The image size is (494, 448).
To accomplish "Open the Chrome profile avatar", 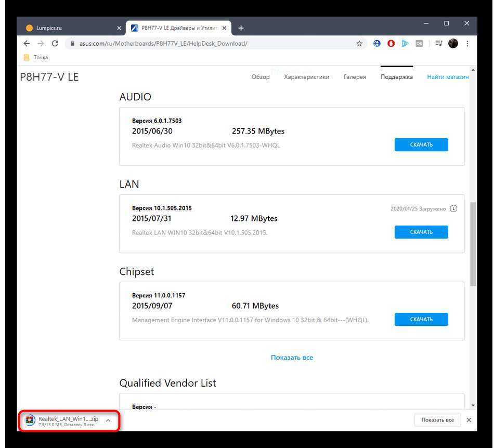I will 453,44.
